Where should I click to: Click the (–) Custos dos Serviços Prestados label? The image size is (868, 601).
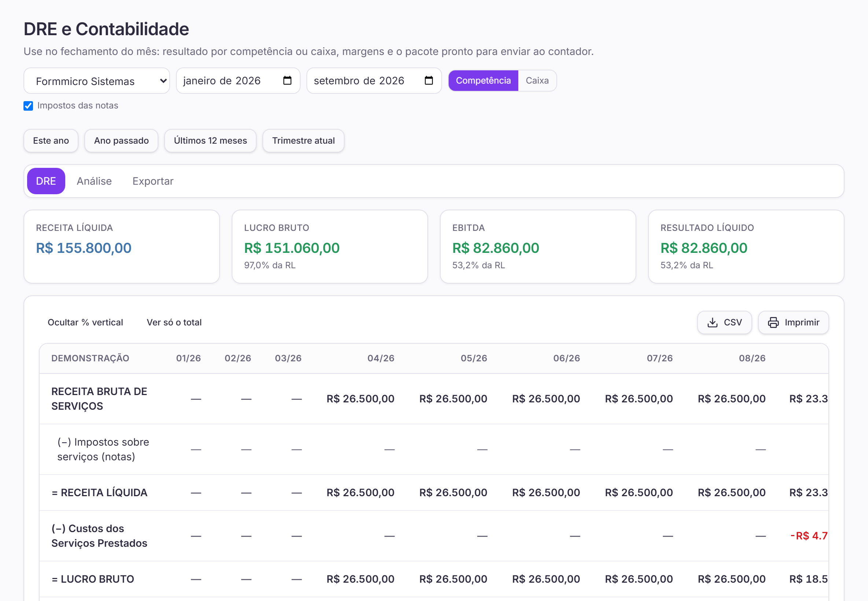coord(99,536)
